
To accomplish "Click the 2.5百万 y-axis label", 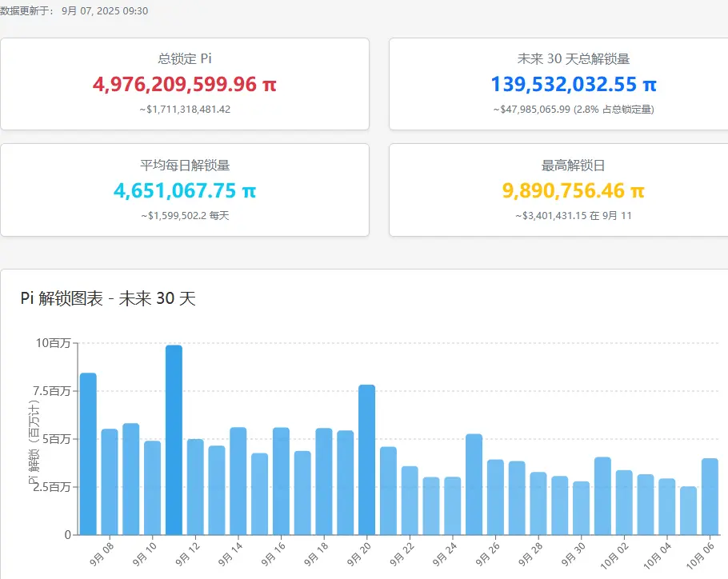I will tap(51, 487).
